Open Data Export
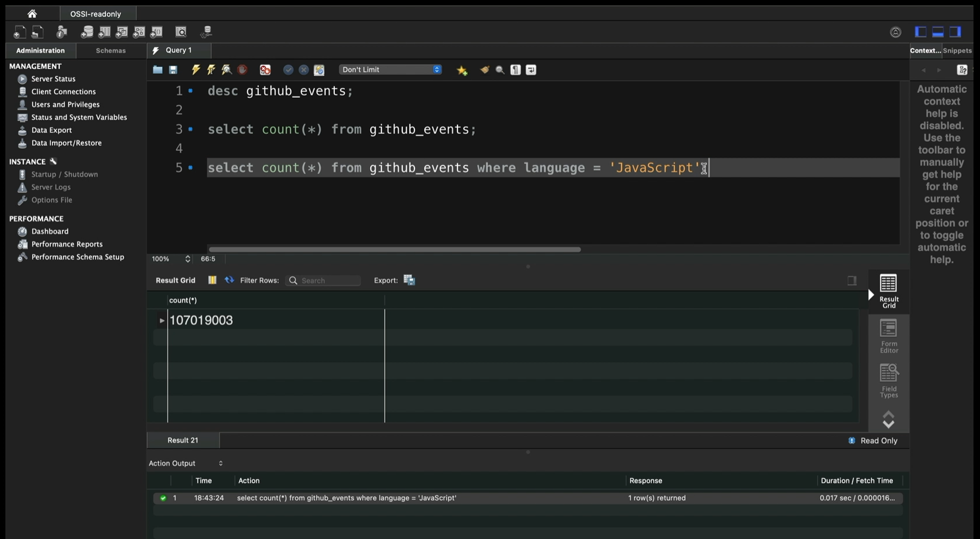 click(51, 130)
